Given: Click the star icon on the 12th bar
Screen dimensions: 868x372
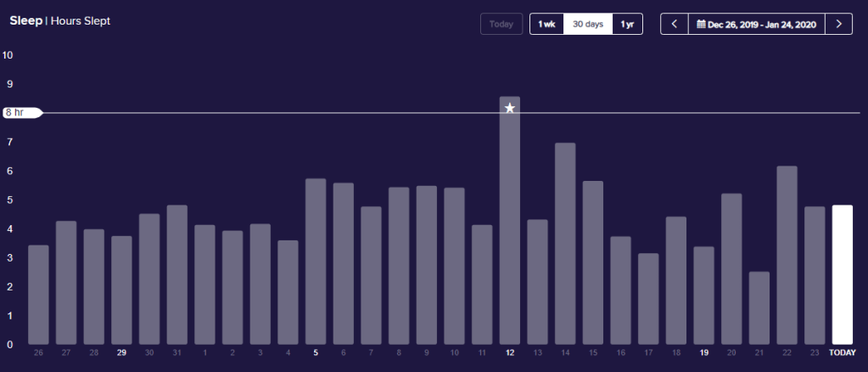Looking at the screenshot, I should point(510,108).
